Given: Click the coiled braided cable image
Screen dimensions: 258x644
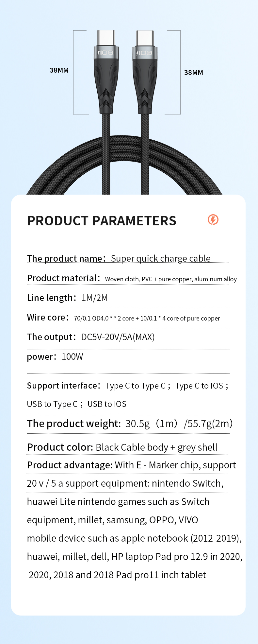Looking at the screenshot, I should click(124, 165).
